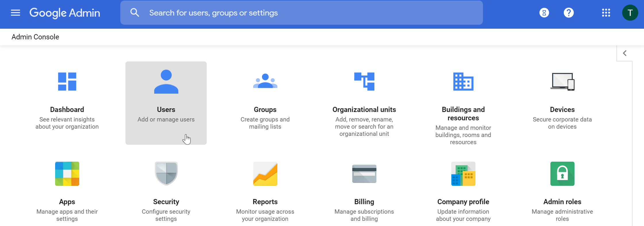
Task: Click the Reports chart icon
Action: [x=265, y=174]
